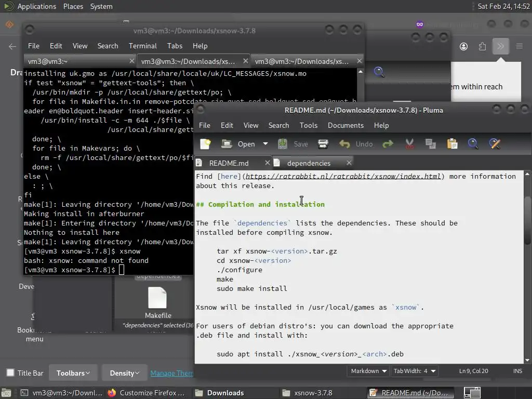The image size is (532, 399).
Task: Select the README.md tab in Pluma
Action: point(229,163)
